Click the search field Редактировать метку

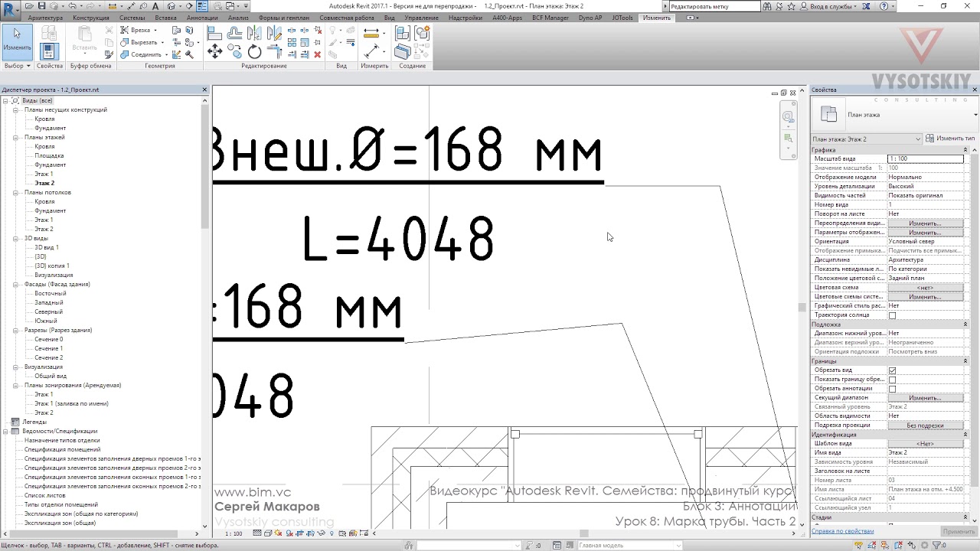point(715,6)
